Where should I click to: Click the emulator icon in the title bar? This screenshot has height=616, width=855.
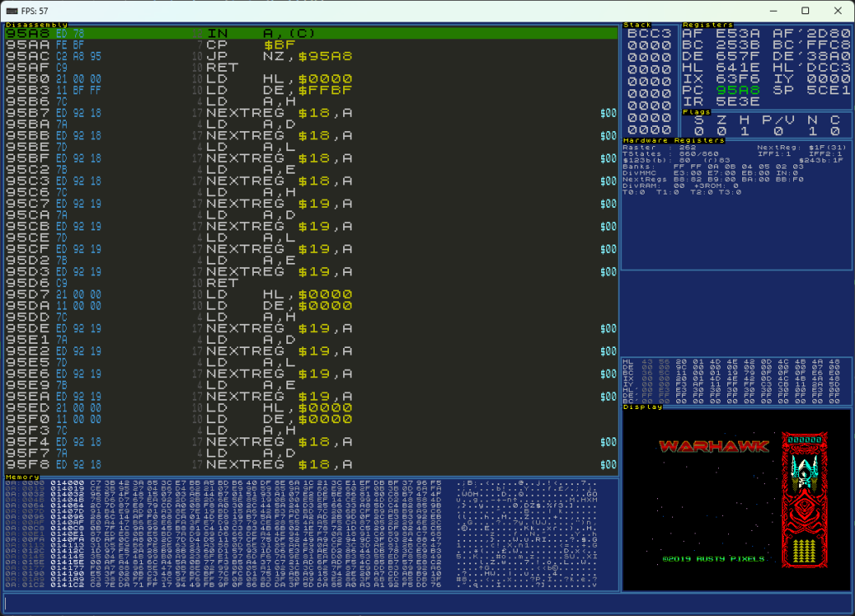pos(12,11)
